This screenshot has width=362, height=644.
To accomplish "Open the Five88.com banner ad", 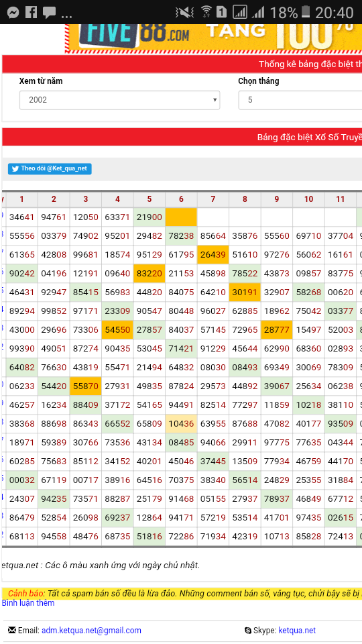I will (213, 38).
